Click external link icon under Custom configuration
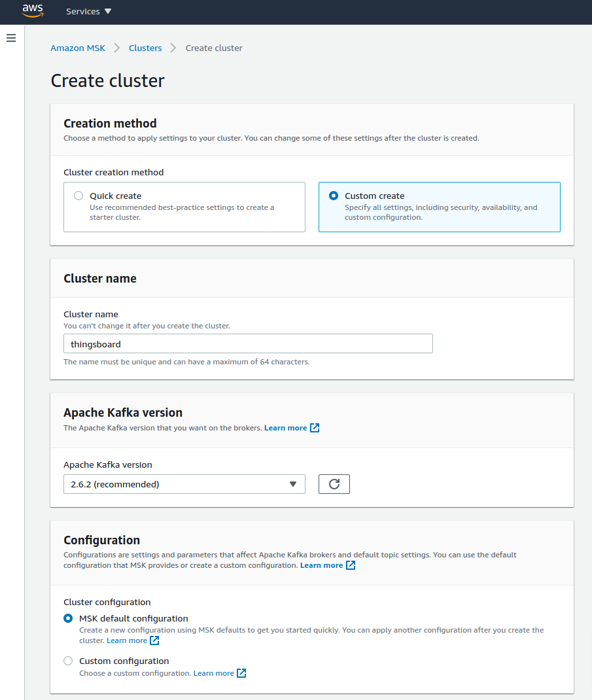Screen dimensions: 592x700 pos(241,673)
